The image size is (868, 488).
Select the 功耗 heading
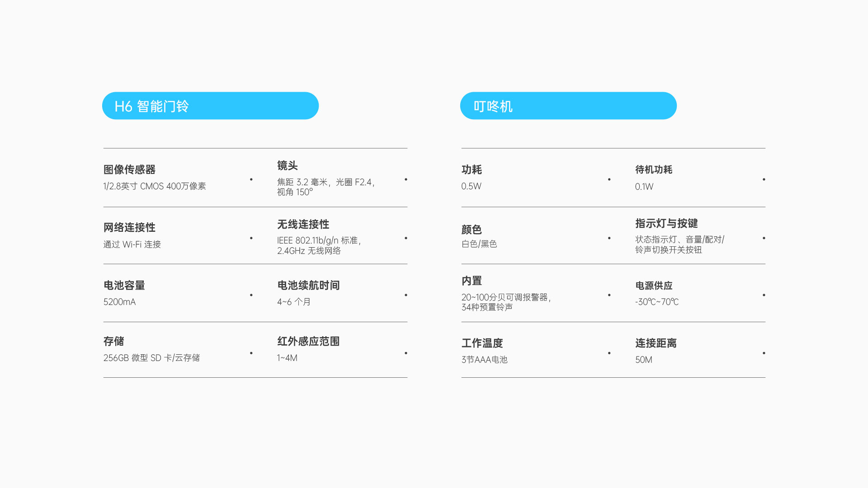[472, 169]
